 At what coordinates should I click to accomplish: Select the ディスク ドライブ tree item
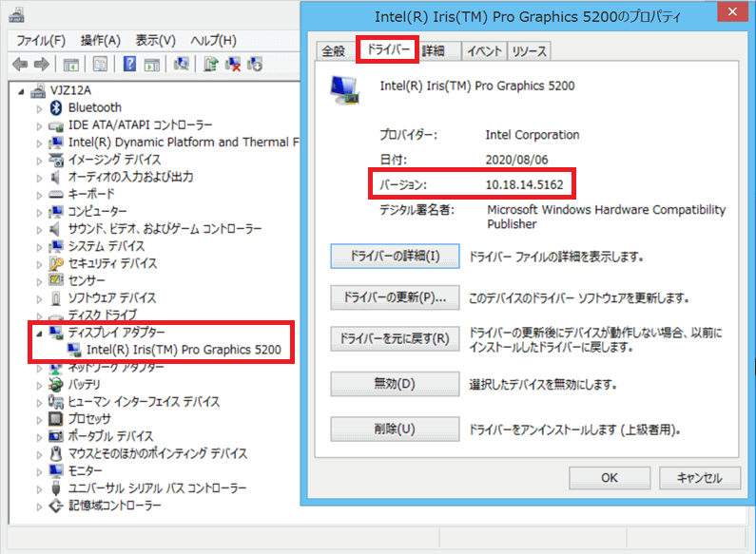103,315
